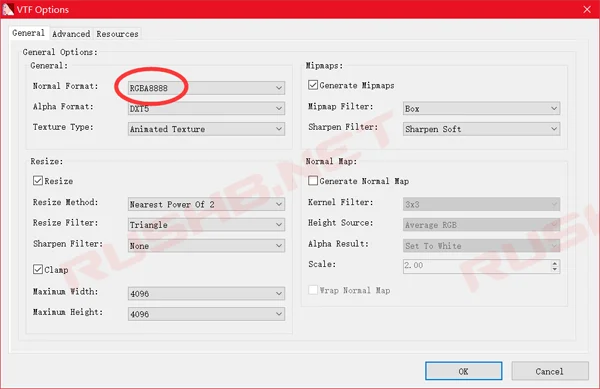The image size is (600, 389).
Task: Open the Alpha Format dropdown
Action: coord(206,109)
